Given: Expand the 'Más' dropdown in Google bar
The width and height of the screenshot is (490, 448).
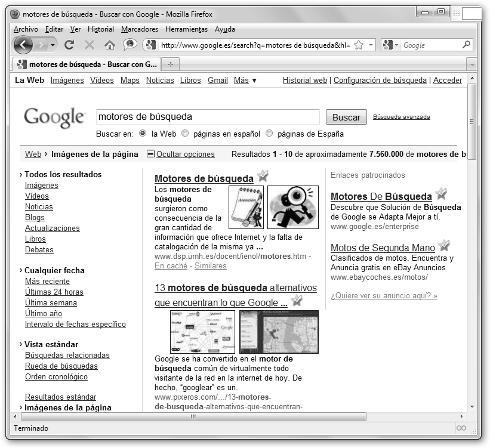Looking at the screenshot, I should [245, 81].
